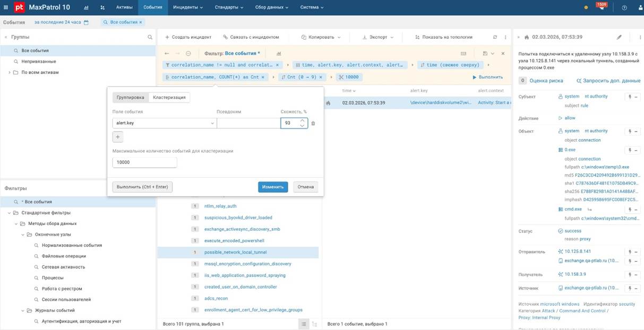Open the Копировать dropdown
The image size is (644, 330).
pos(321,37)
